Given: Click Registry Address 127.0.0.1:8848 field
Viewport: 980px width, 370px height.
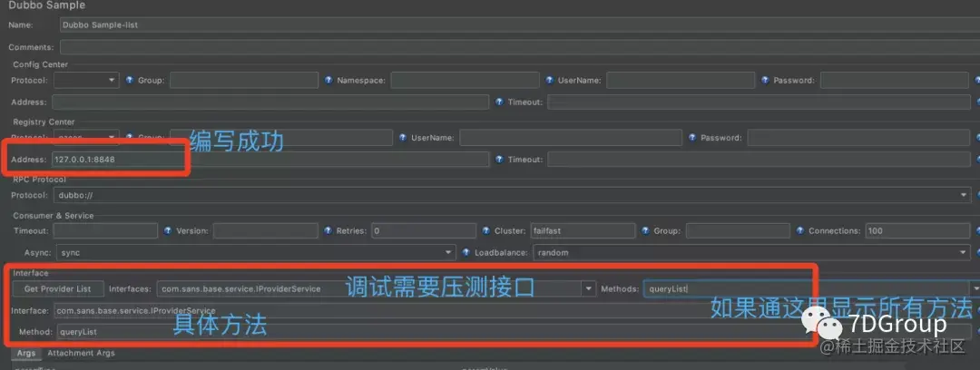Looking at the screenshot, I should click(x=270, y=160).
